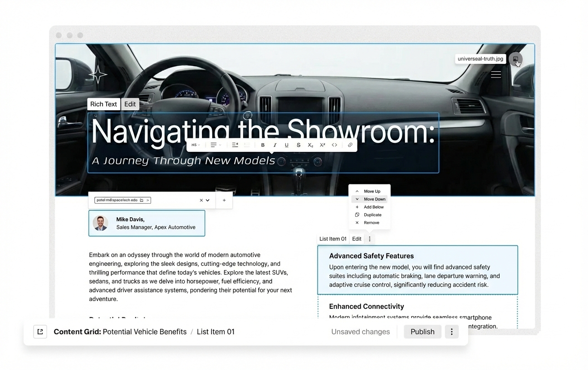Viewport: 588px width, 370px height.
Task: Select the italic formatting icon
Action: click(x=275, y=145)
